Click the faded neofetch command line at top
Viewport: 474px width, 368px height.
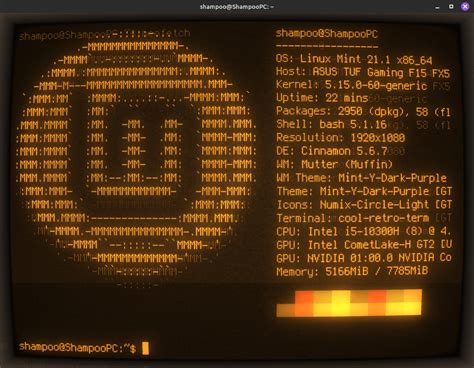pyautogui.click(x=104, y=34)
